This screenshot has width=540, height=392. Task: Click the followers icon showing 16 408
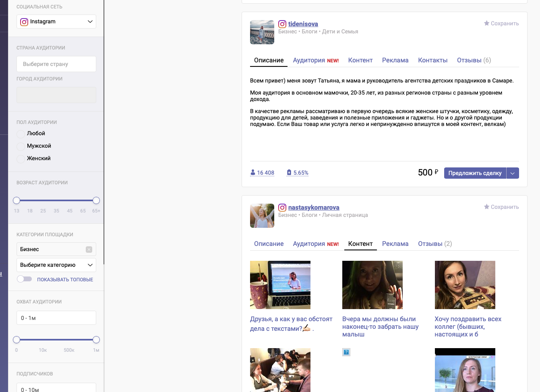click(253, 173)
